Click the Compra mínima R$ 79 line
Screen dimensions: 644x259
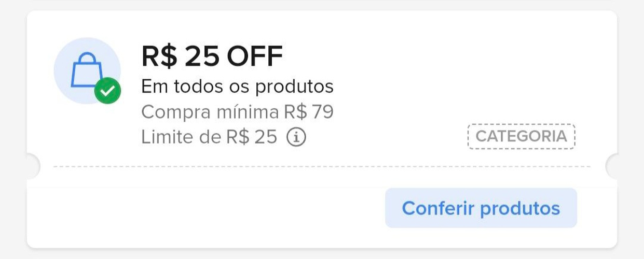(237, 112)
